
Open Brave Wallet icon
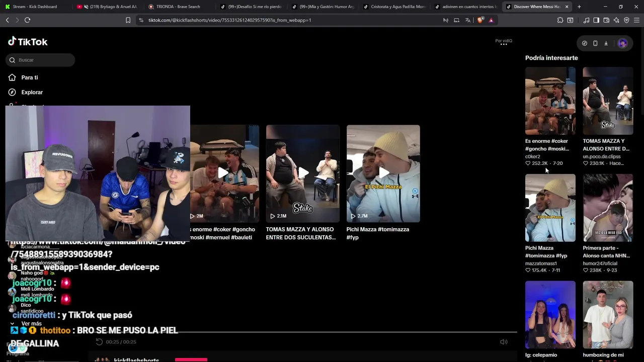(x=606, y=20)
